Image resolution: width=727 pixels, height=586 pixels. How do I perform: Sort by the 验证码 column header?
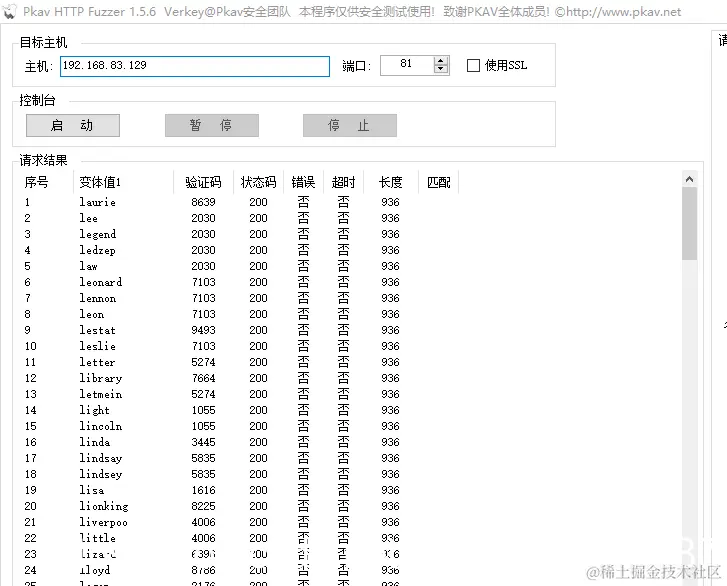(204, 182)
